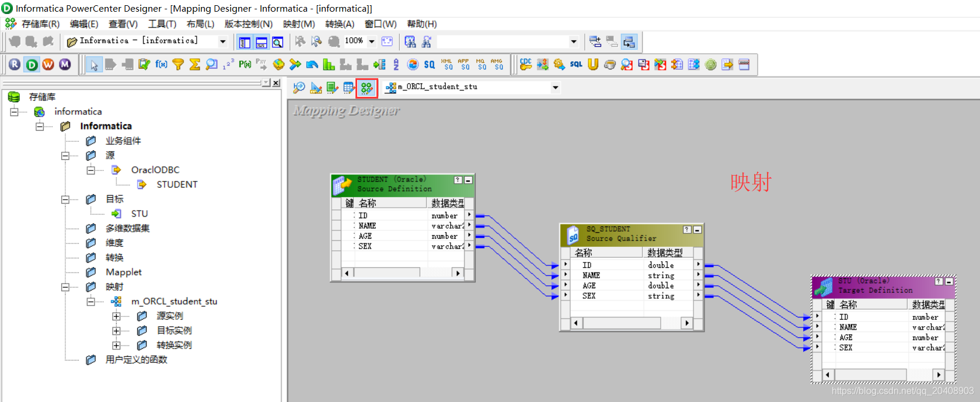
Task: Toggle the Output window toolbar button
Action: 261,42
